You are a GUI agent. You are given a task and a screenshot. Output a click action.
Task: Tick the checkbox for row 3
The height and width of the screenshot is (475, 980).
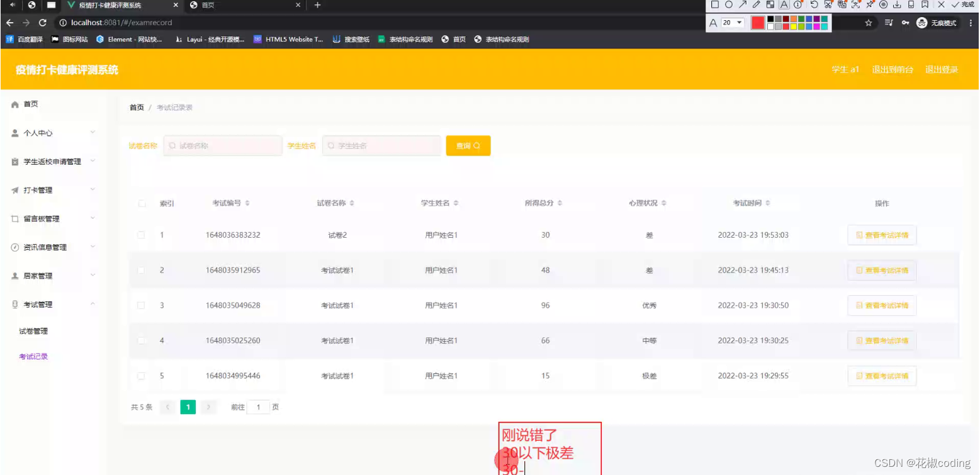click(x=142, y=305)
